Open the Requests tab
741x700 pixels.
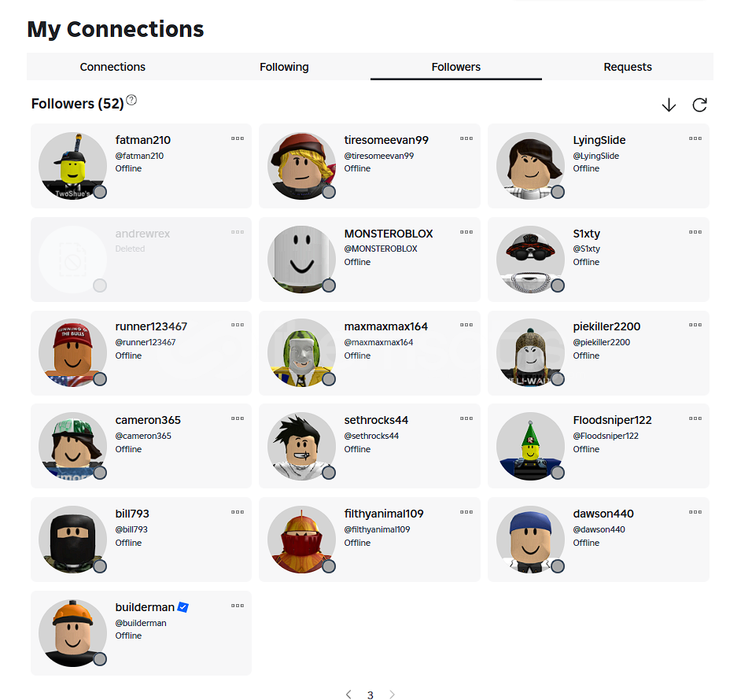[628, 67]
